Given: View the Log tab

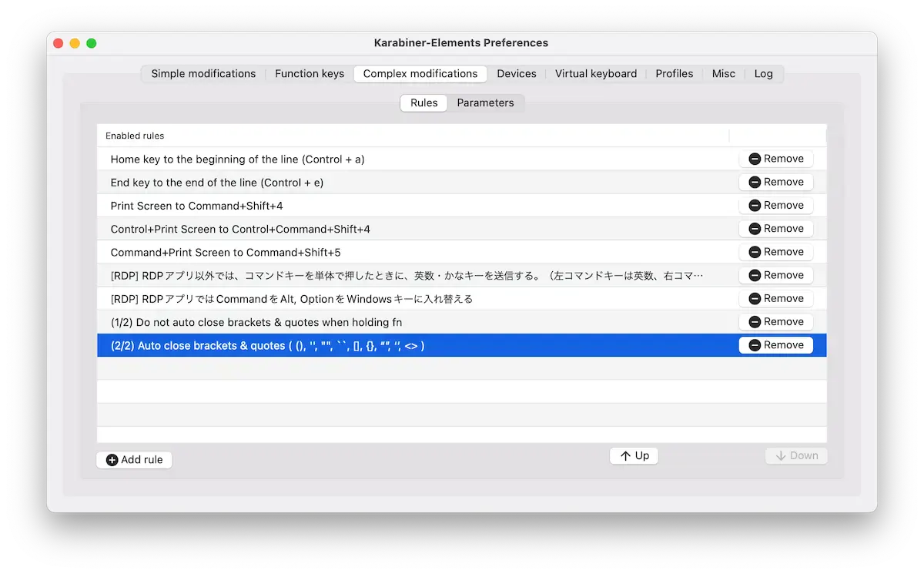Looking at the screenshot, I should (x=764, y=74).
